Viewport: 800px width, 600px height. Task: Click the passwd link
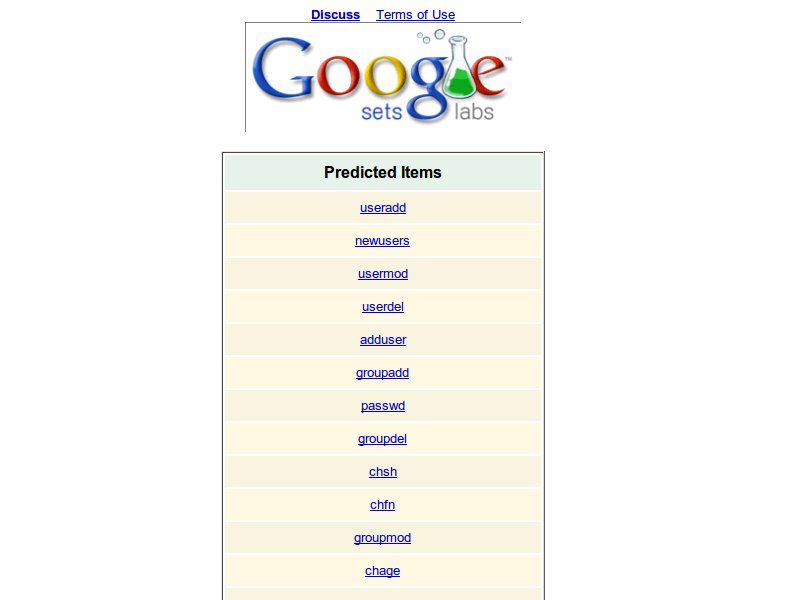(x=383, y=406)
